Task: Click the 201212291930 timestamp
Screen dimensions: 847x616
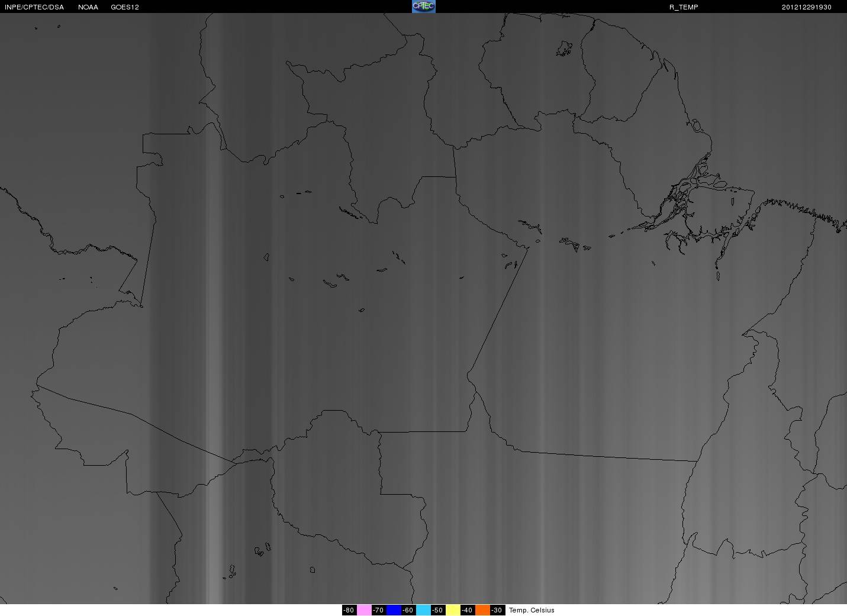Action: point(806,7)
